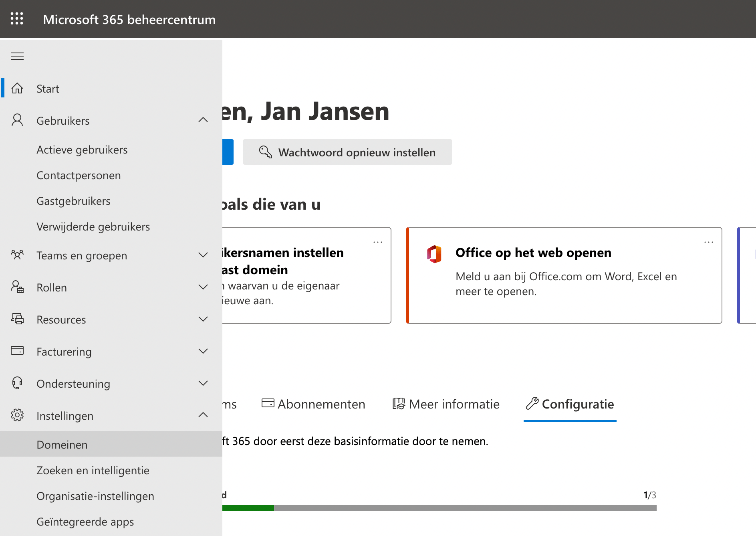Viewport: 756px width, 536px height.
Task: Click the Ondersteuning headset icon
Action: pyautogui.click(x=17, y=383)
